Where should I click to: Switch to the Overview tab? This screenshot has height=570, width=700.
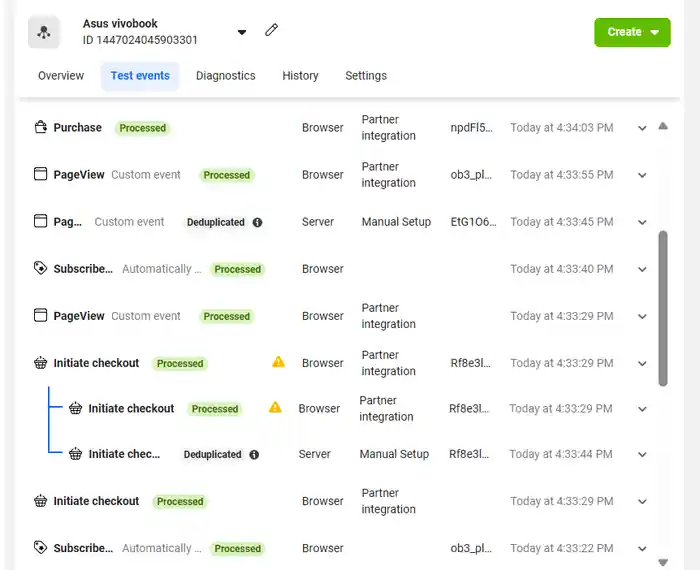[61, 76]
